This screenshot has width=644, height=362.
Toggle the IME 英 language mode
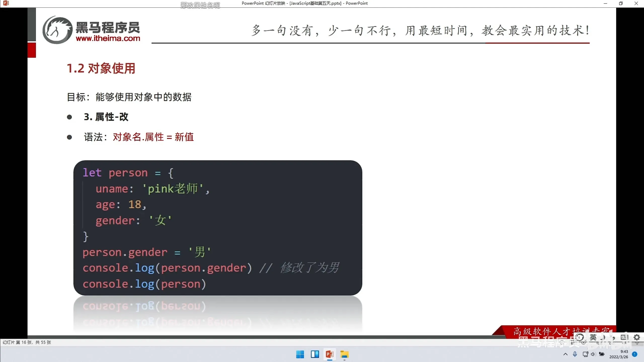click(x=593, y=337)
